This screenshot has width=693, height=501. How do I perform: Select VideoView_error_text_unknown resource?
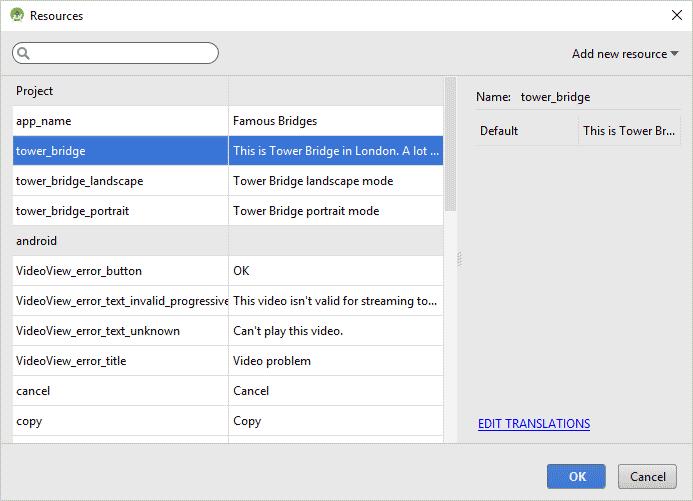(120, 331)
